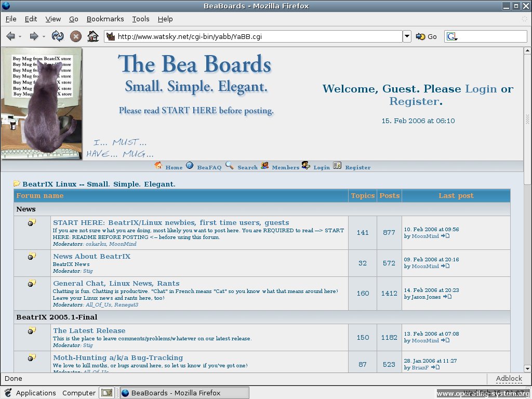Open the News About BeatrIX forum link
The height and width of the screenshot is (399, 532).
pyautogui.click(x=91, y=256)
